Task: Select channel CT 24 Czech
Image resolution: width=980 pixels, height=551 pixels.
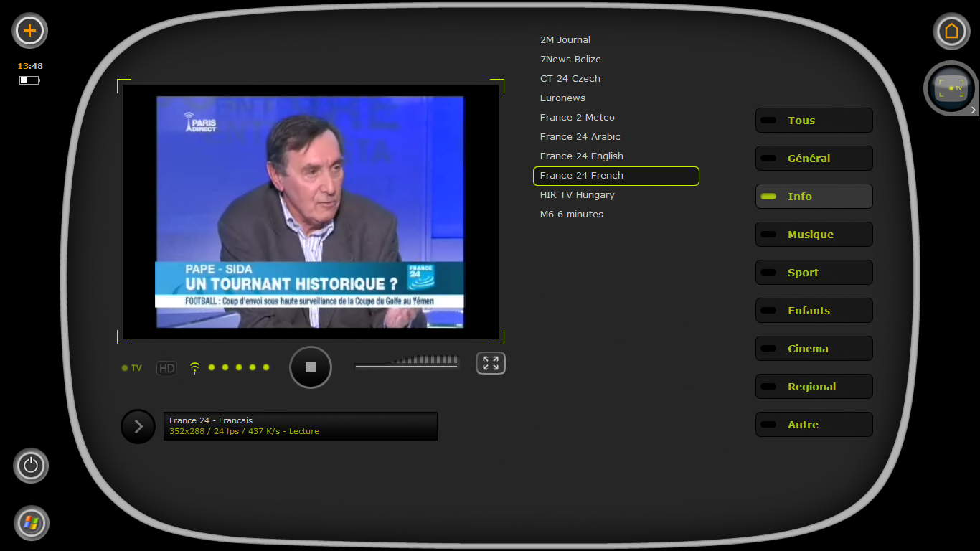Action: click(x=570, y=79)
